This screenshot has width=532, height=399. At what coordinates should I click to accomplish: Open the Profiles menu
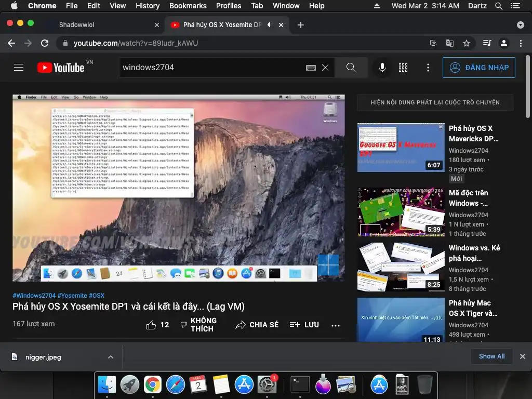pos(229,6)
